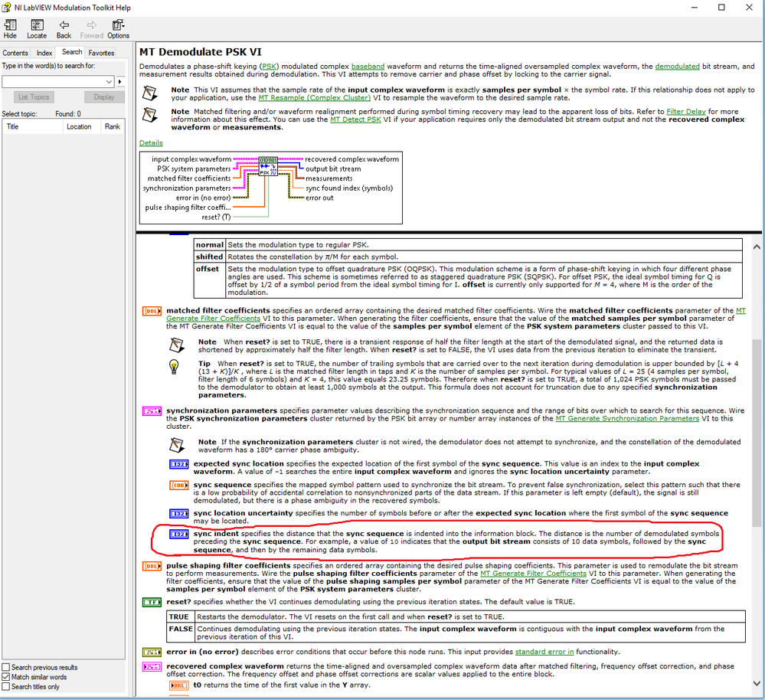Click the search operators arrow button
The image size is (765, 700).
[120, 81]
